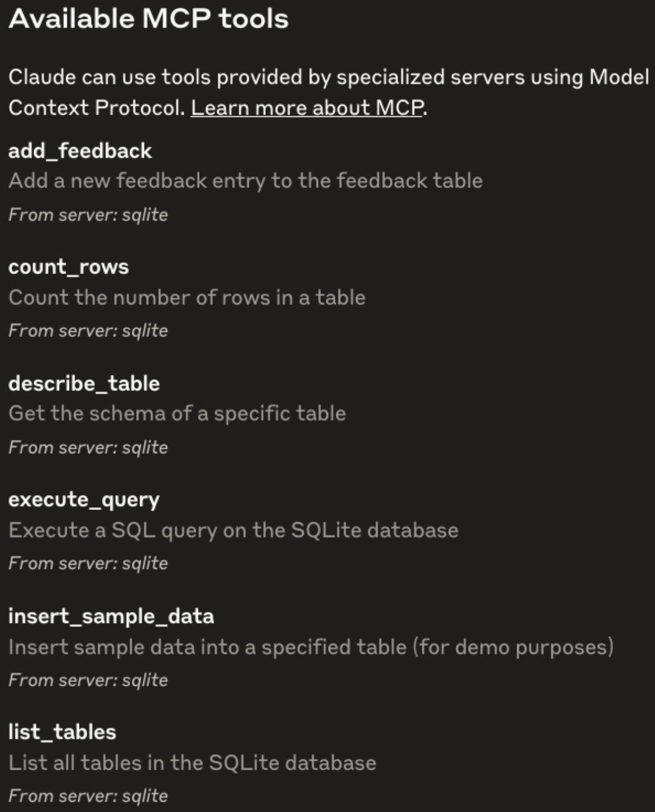Select the describe_table tool entry

tap(83, 383)
